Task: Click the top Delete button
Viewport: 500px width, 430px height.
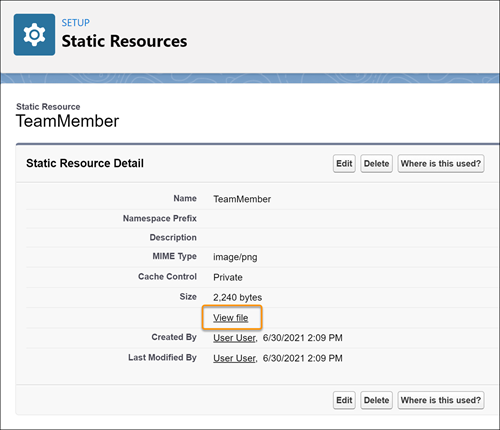Action: point(376,163)
